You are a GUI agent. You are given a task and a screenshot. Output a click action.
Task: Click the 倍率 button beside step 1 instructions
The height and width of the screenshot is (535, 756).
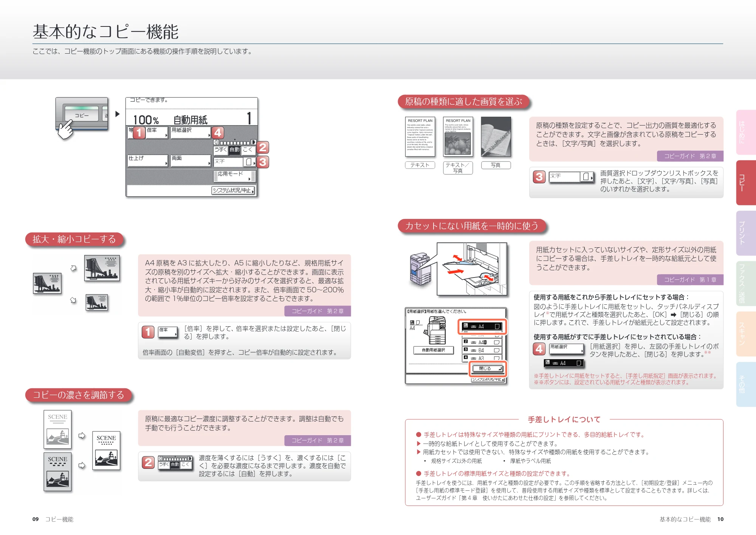tap(168, 332)
